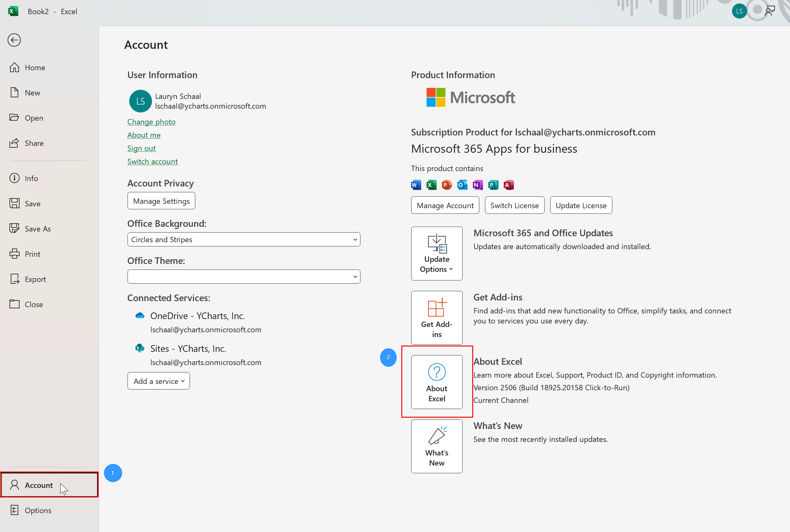The width and height of the screenshot is (790, 532).
Task: Choose Save As in the sidebar
Action: click(x=49, y=229)
